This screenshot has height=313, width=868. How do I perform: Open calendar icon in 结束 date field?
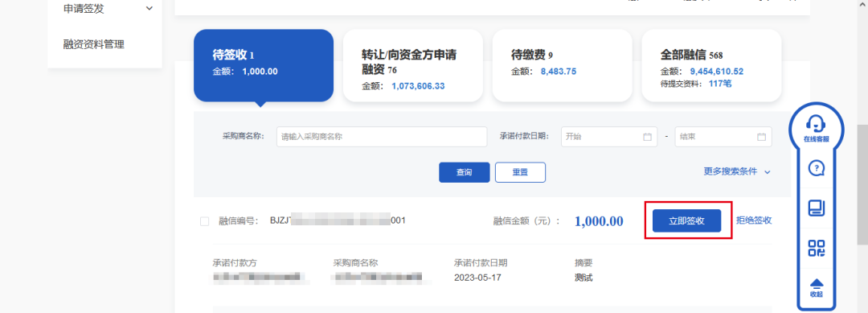[x=761, y=137]
